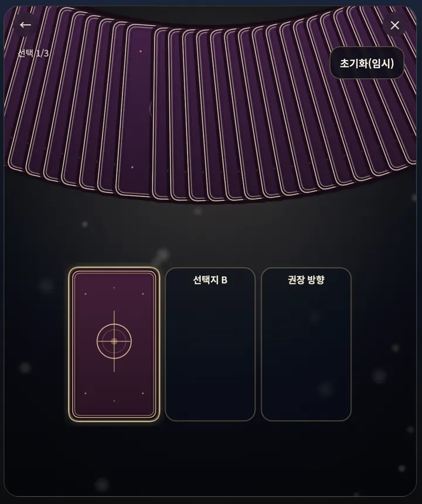Go back using the left arrow icon
The width and height of the screenshot is (422, 504).
25,25
